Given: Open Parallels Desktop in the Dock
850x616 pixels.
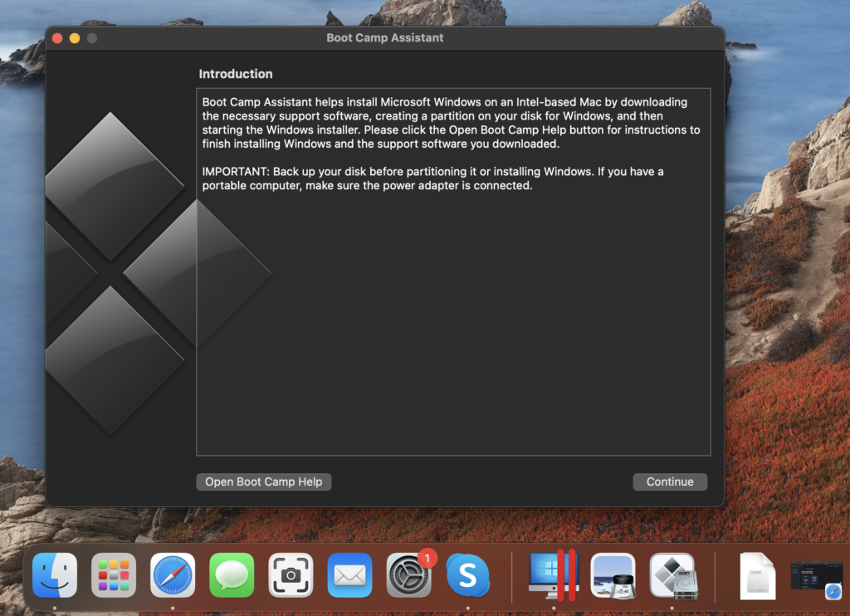Looking at the screenshot, I should [554, 575].
